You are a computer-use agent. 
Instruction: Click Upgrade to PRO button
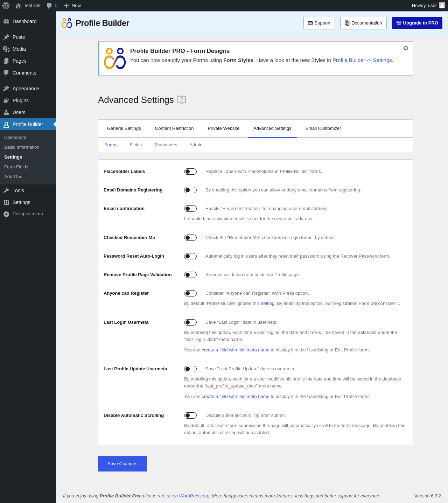tap(417, 23)
